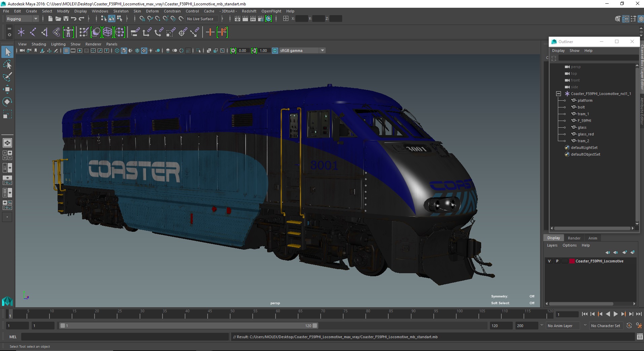Open the layer editor Options menu

(x=569, y=245)
